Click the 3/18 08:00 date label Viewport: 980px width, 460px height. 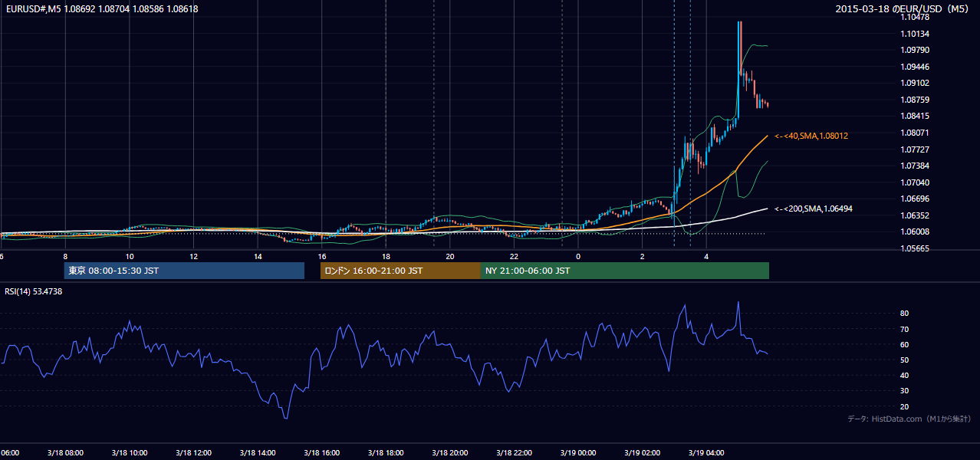65,452
